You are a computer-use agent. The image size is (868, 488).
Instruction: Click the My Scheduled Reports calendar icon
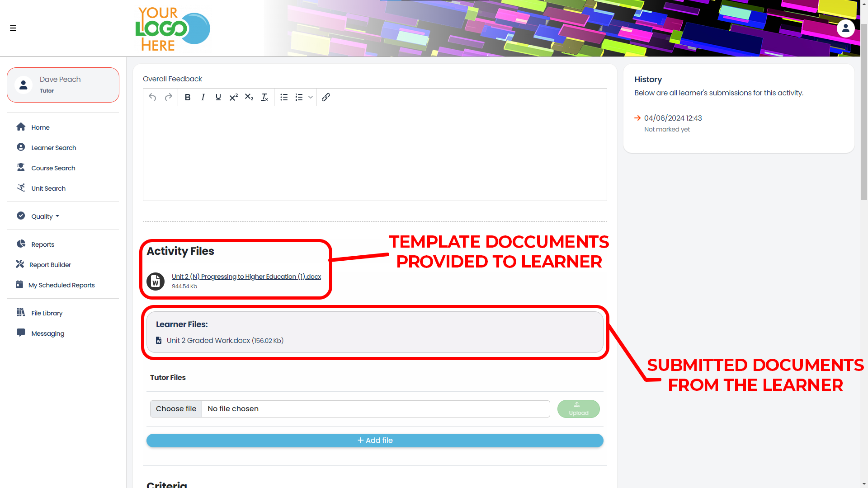click(x=19, y=285)
